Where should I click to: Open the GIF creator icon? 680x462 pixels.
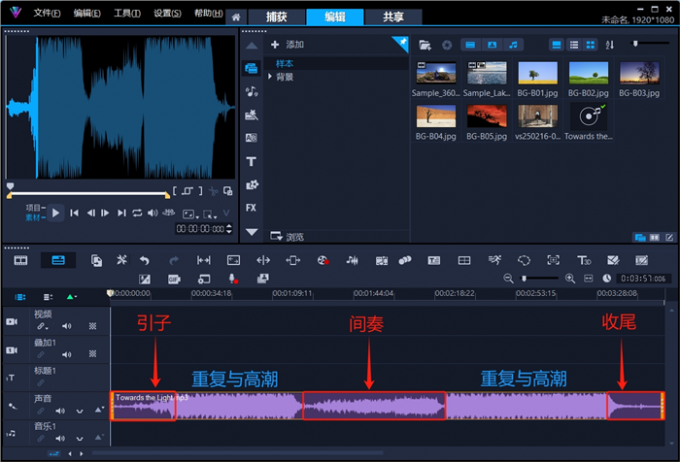pyautogui.click(x=174, y=279)
